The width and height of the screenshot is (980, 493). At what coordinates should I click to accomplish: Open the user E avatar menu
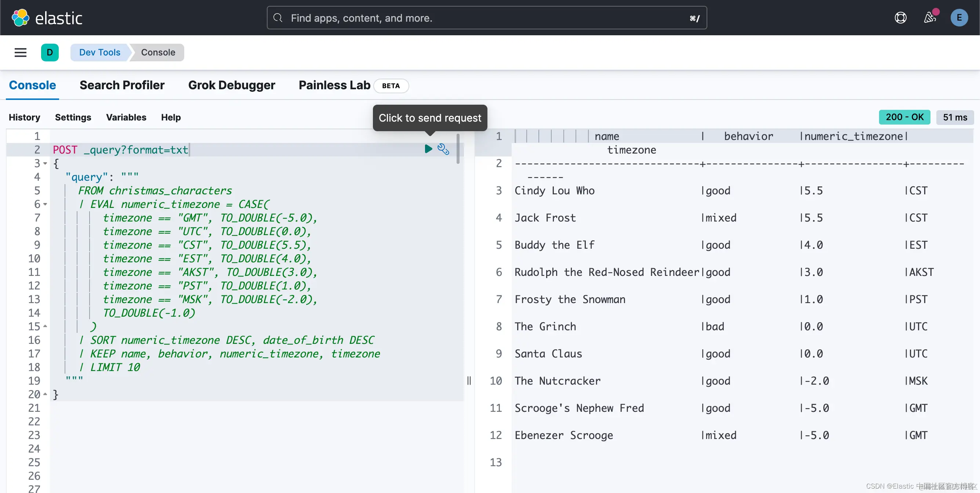click(959, 18)
